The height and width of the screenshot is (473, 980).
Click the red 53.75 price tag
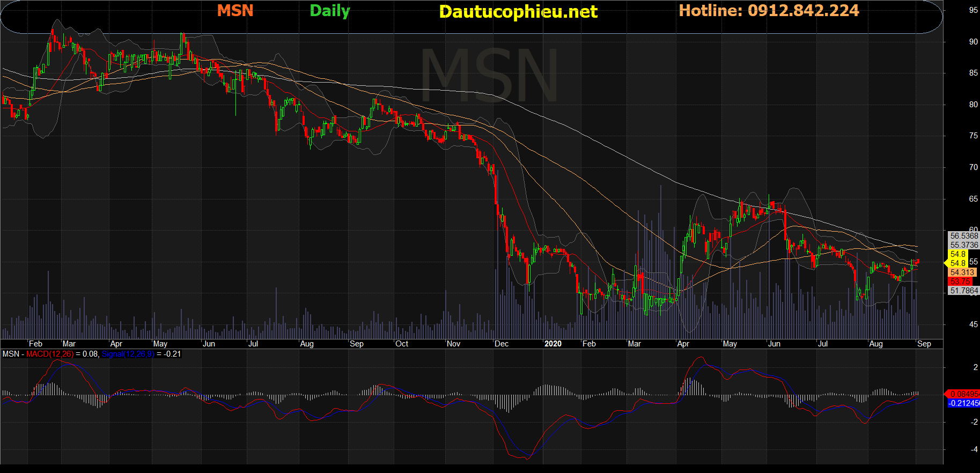point(960,282)
